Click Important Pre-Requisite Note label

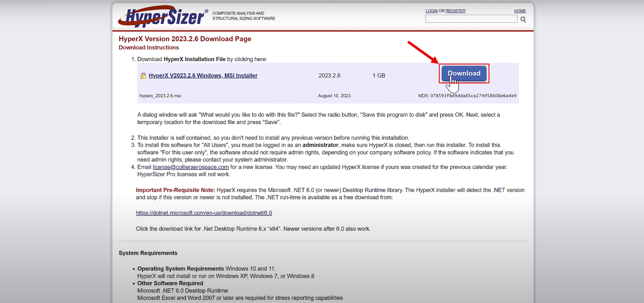pos(175,190)
